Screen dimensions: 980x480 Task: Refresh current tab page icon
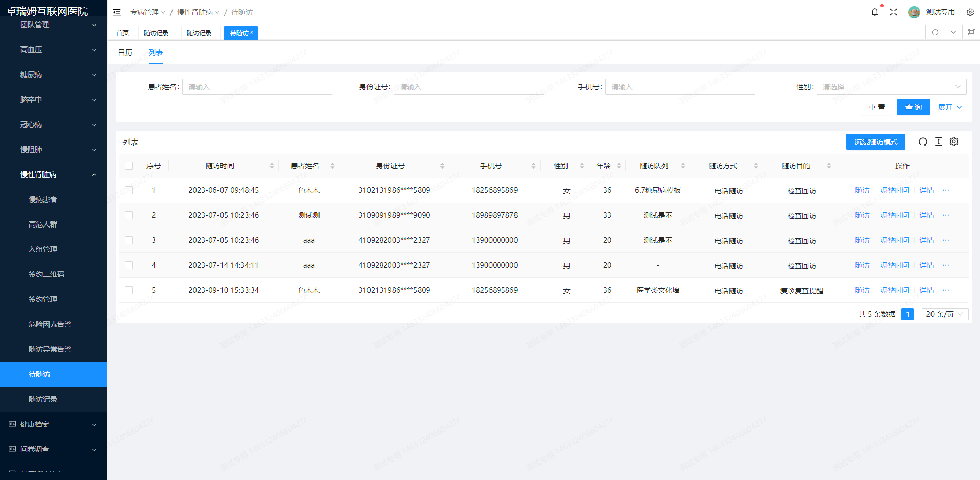[935, 32]
